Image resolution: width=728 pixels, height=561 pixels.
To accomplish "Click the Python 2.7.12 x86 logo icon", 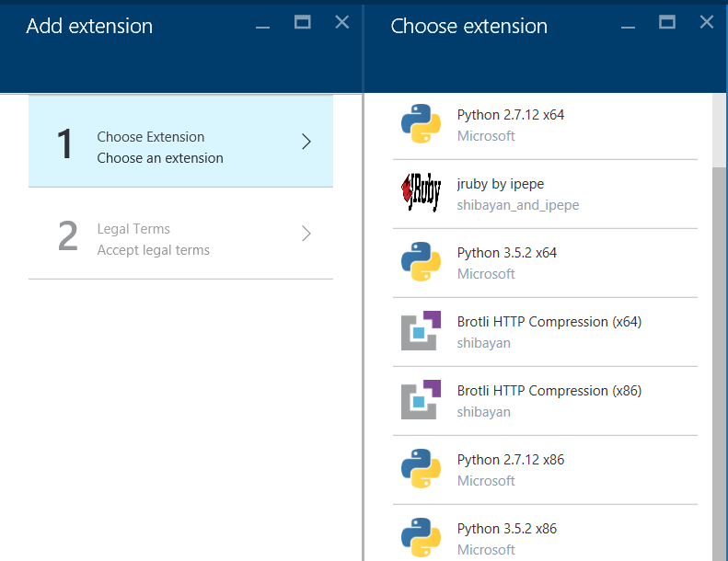I will [x=421, y=468].
